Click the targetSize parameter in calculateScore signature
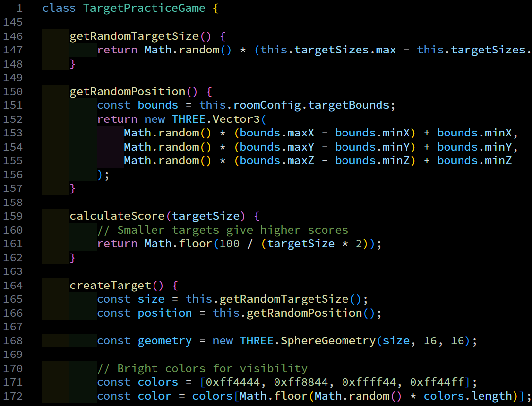 point(206,216)
